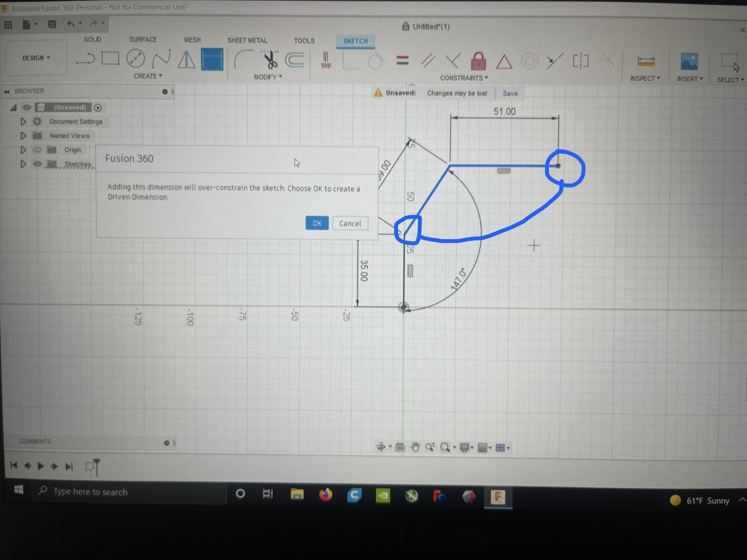Viewport: 747px width, 560px height.
Task: Switch to the SOLID tab
Action: (92, 39)
